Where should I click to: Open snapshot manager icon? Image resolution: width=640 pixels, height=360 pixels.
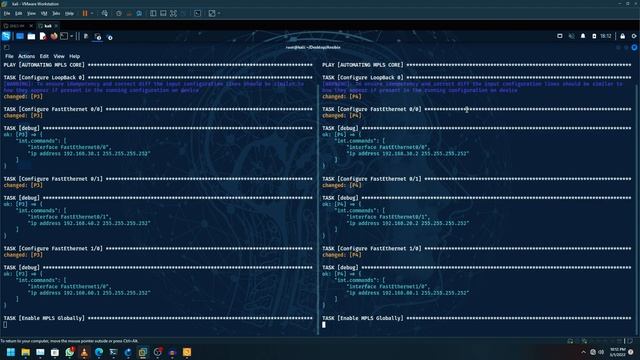(x=139, y=13)
